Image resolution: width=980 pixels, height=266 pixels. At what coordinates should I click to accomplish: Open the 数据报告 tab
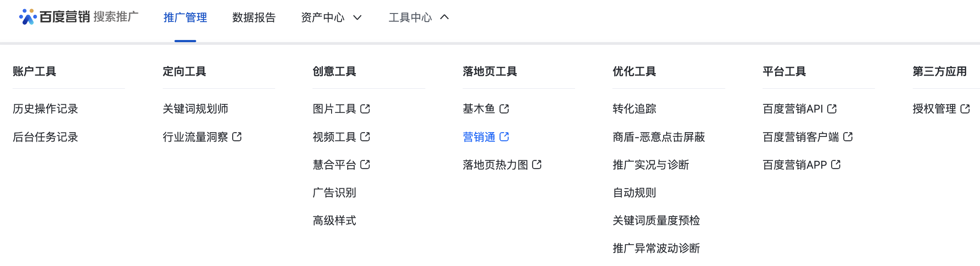click(254, 17)
